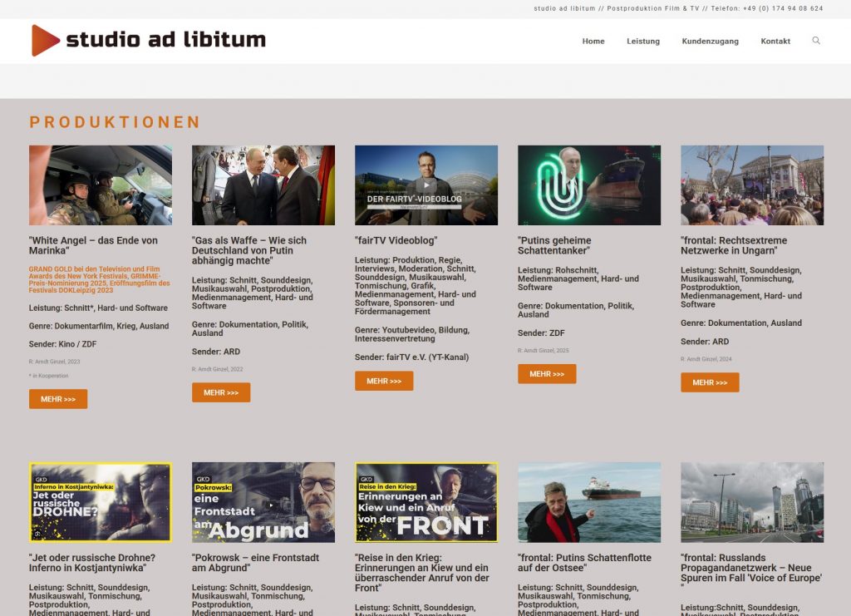This screenshot has height=616, width=851.
Task: Open the Jet oder russische Drohne thumbnail
Action: point(101,502)
